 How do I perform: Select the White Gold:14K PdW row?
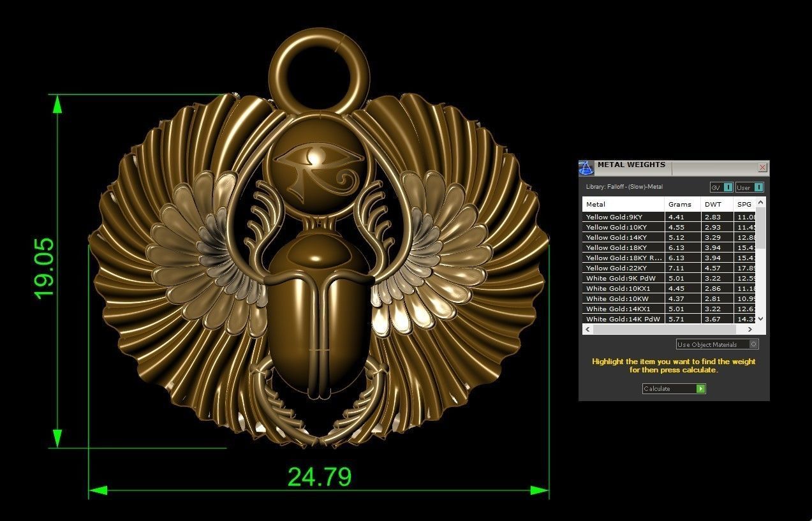(x=669, y=319)
